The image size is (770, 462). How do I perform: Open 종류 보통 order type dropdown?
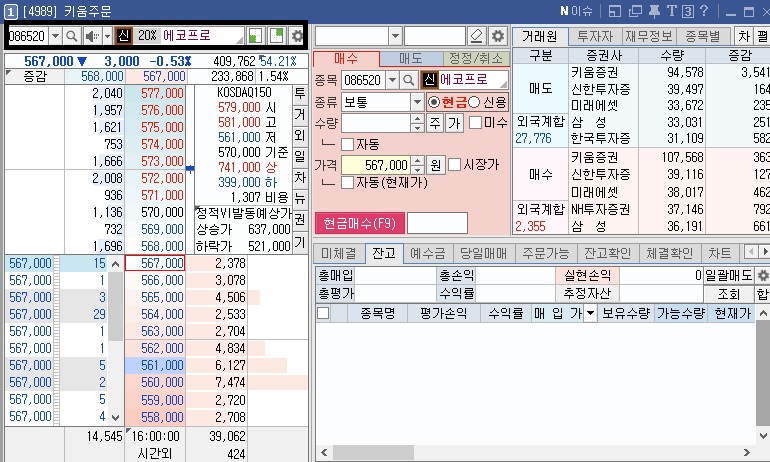tap(417, 102)
